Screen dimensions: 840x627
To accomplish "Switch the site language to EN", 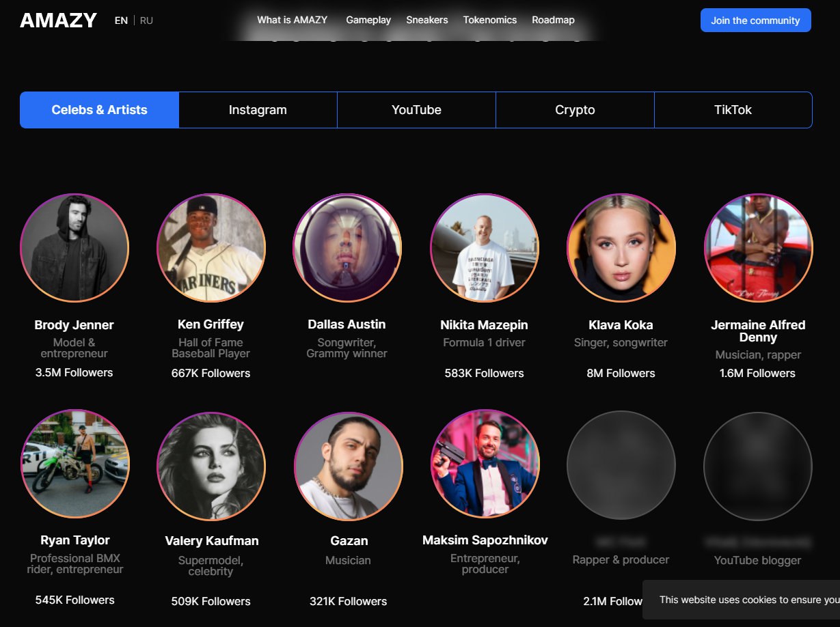I will point(121,20).
